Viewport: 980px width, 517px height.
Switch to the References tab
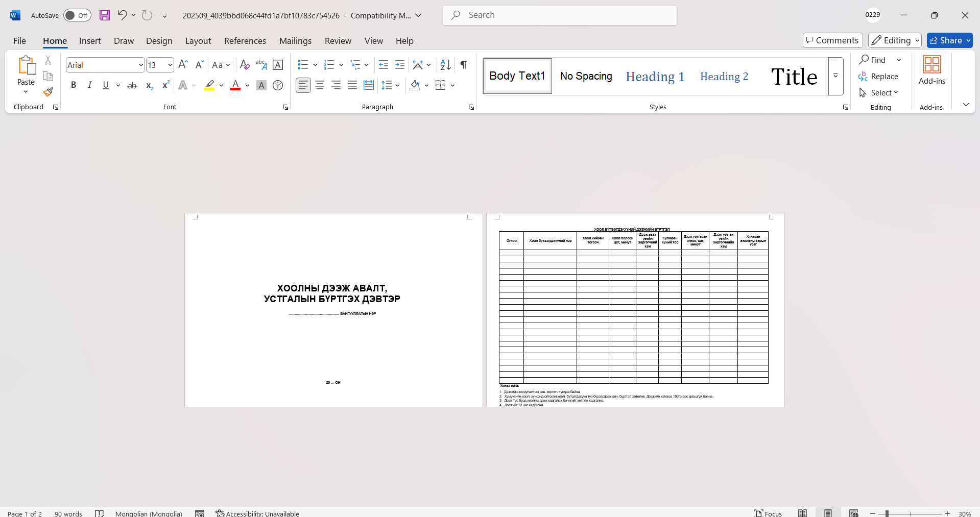click(x=245, y=41)
